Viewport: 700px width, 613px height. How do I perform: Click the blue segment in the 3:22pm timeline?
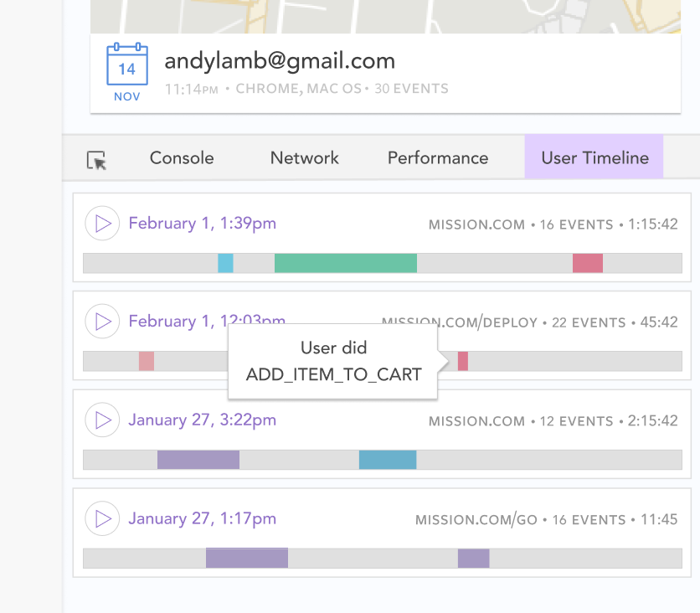pyautogui.click(x=388, y=460)
